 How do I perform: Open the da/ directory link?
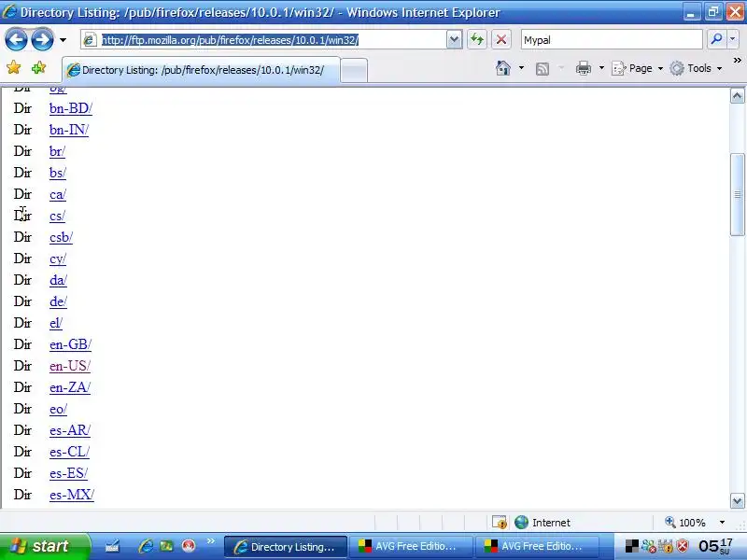pyautogui.click(x=58, y=281)
